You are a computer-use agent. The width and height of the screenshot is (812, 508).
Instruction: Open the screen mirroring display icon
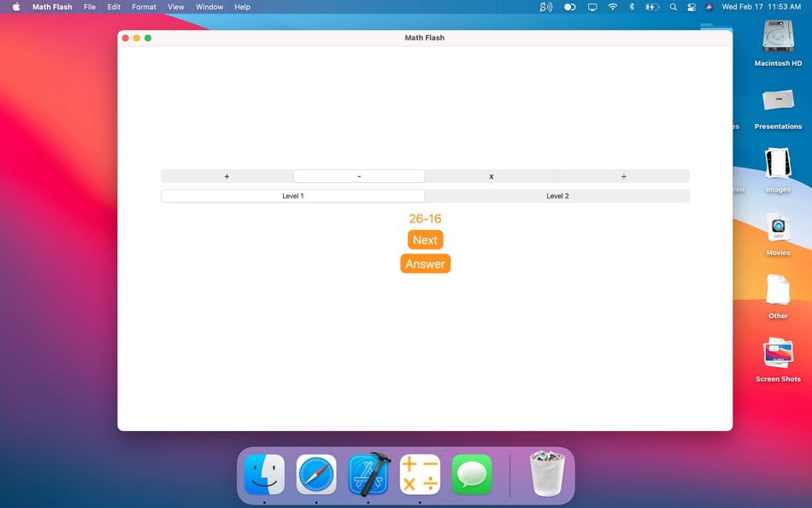tap(592, 7)
